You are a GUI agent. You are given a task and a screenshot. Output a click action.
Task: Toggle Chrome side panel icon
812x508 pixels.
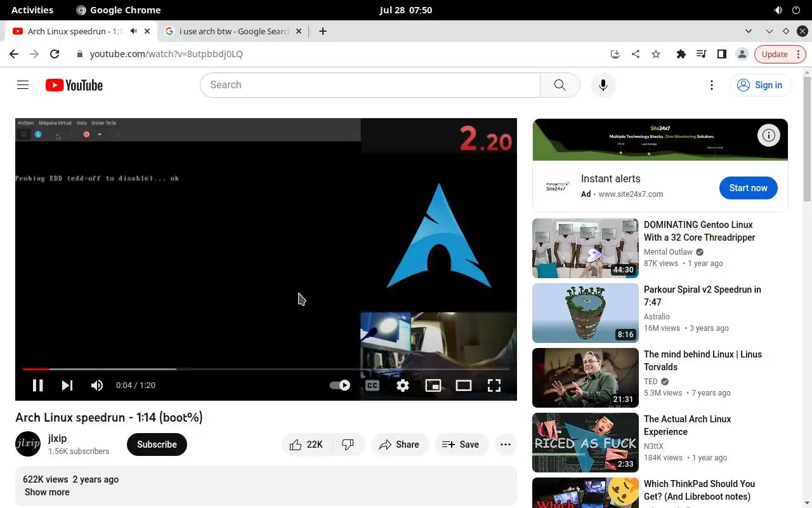721,54
